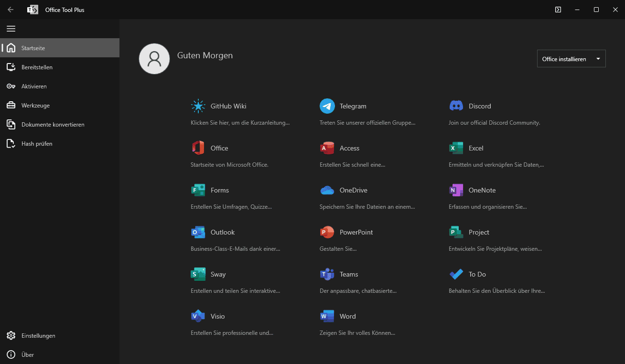Select Dokumente konvertieren in the sidebar
This screenshot has width=625, height=364.
tap(60, 124)
